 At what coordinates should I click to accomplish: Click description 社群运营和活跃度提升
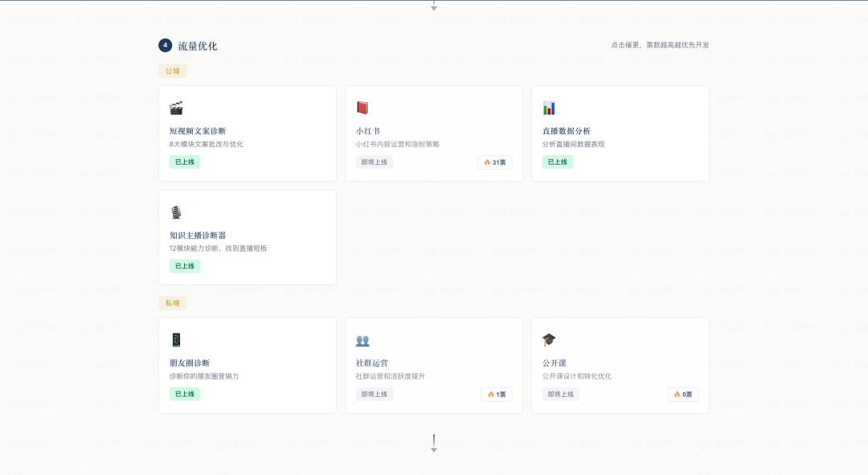tap(391, 376)
